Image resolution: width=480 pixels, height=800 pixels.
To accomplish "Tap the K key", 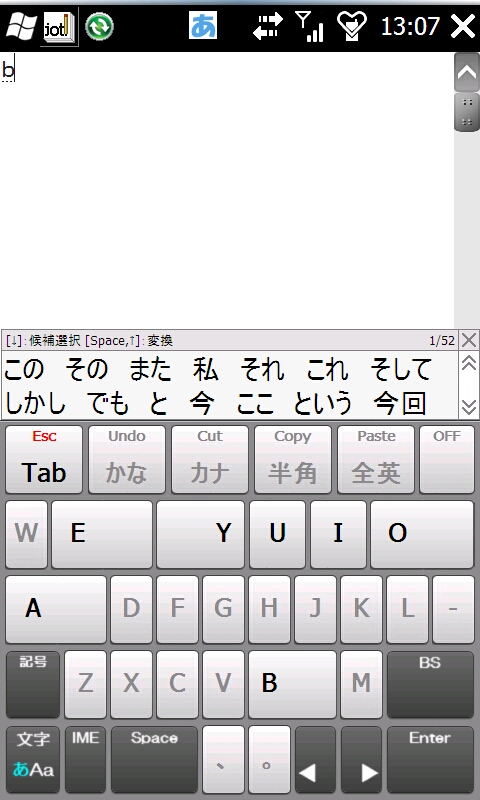I will click(362, 609).
